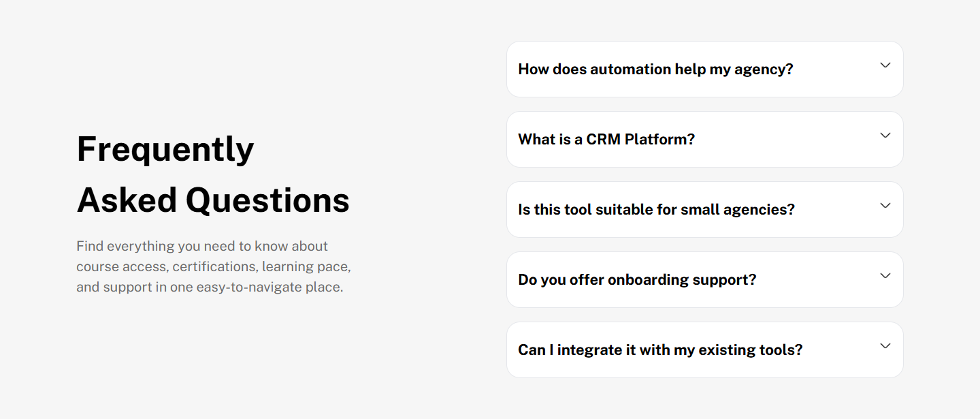This screenshot has width=980, height=419.
Task: Click the chevron on the CRM Platform question
Action: pos(885,136)
